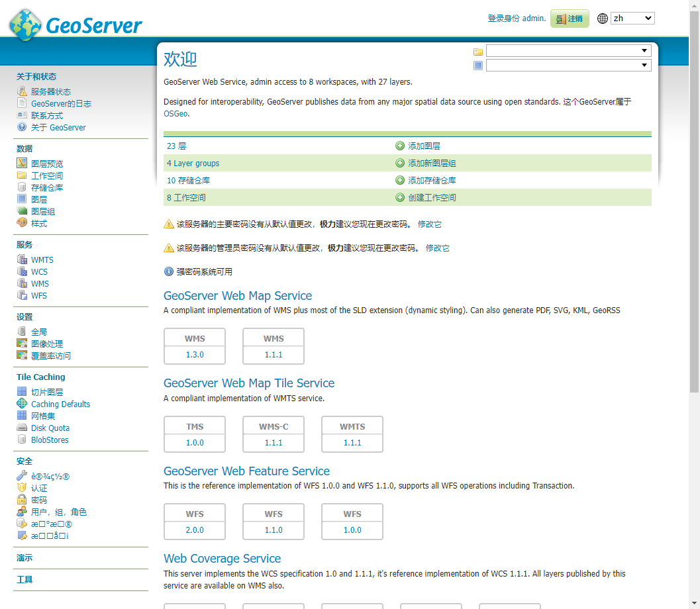
Task: Expand the 工具 section in sidebar
Action: pyautogui.click(x=25, y=580)
